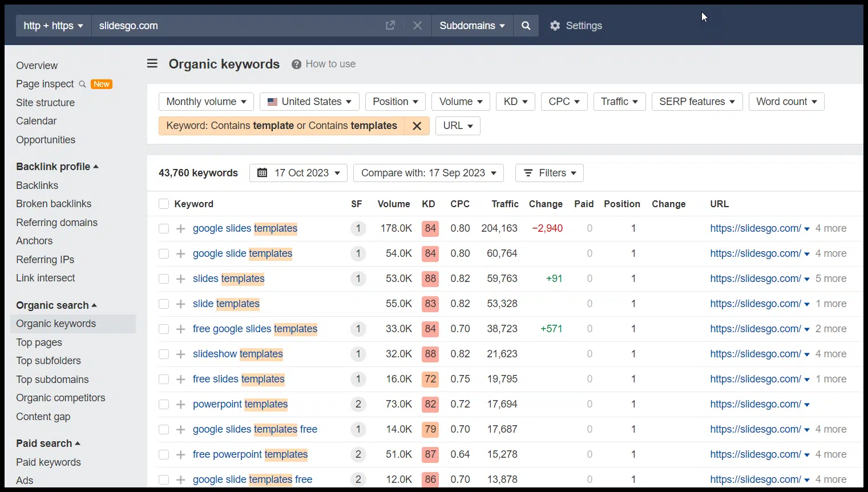Click the How to use help icon
The height and width of the screenshot is (492, 868).
click(x=296, y=64)
